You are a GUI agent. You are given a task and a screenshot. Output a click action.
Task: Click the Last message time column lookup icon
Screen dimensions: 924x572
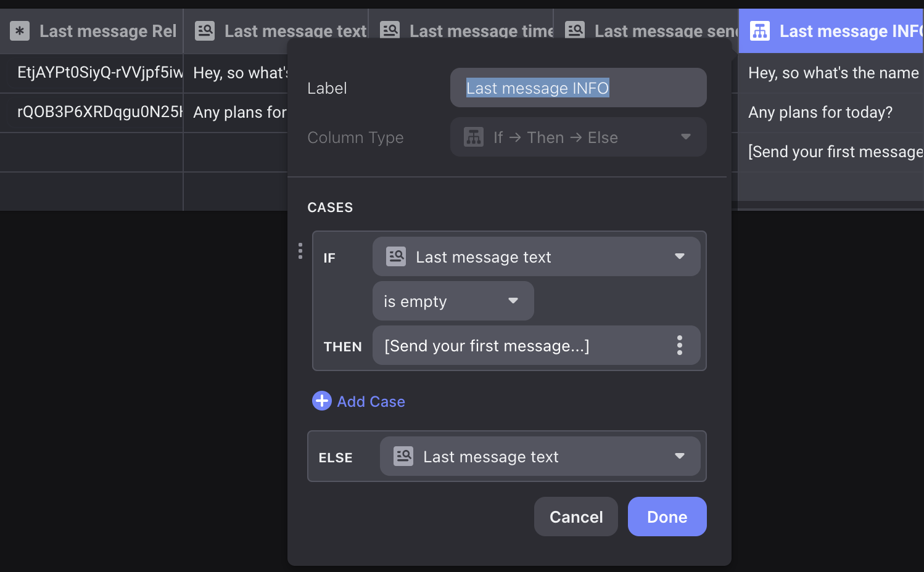point(390,31)
